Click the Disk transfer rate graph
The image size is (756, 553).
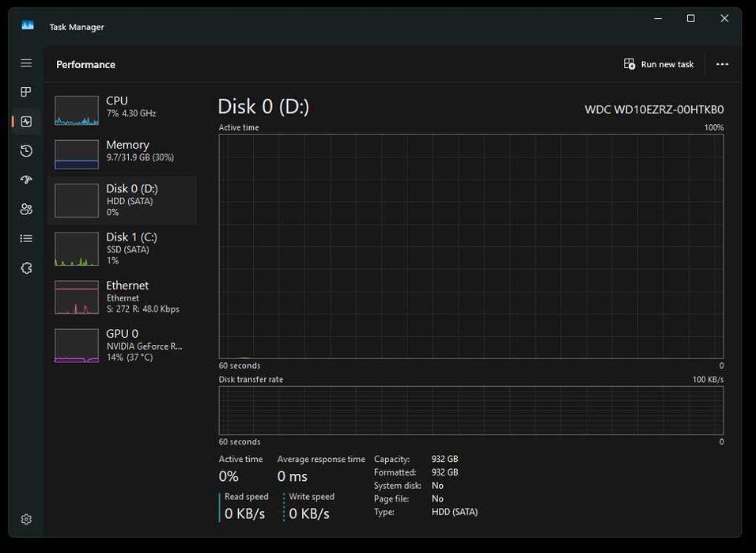[471, 410]
